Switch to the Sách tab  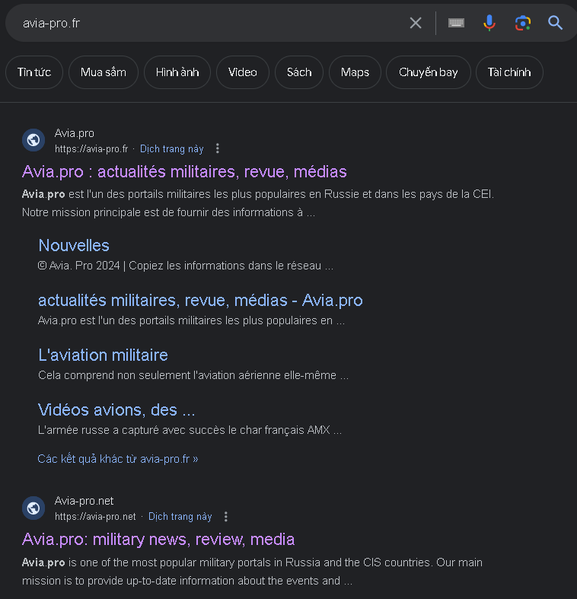(299, 72)
